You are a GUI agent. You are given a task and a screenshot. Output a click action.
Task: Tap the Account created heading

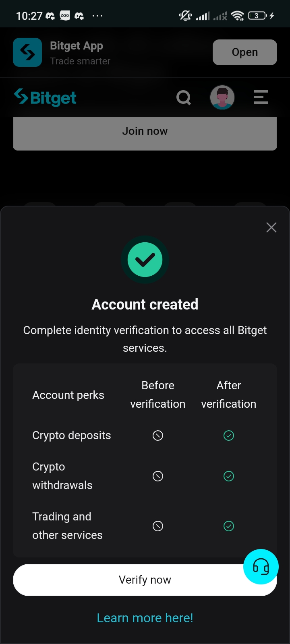point(145,305)
